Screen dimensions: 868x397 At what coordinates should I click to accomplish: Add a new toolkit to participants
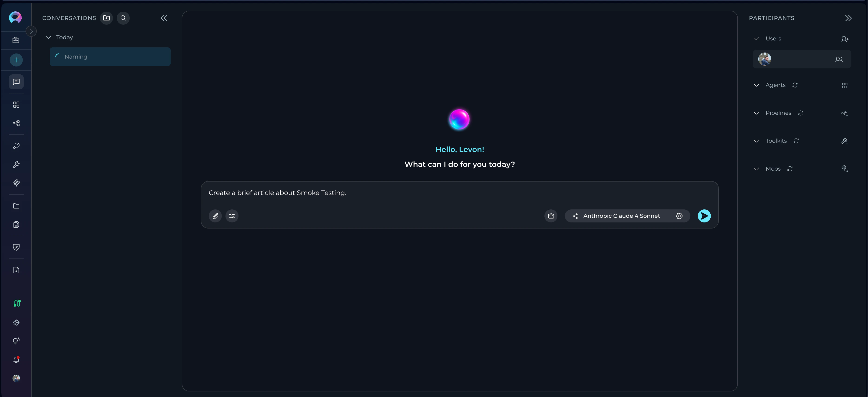pyautogui.click(x=845, y=141)
